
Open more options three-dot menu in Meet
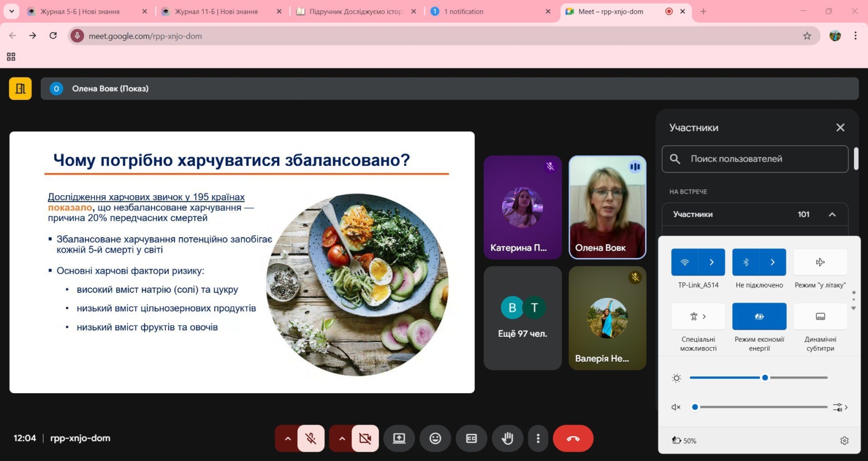(x=538, y=438)
